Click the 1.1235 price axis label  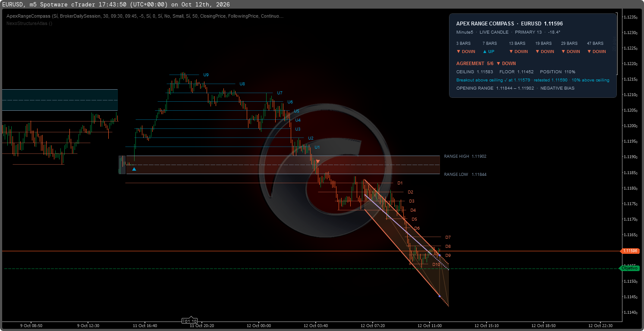pyautogui.click(x=631, y=17)
